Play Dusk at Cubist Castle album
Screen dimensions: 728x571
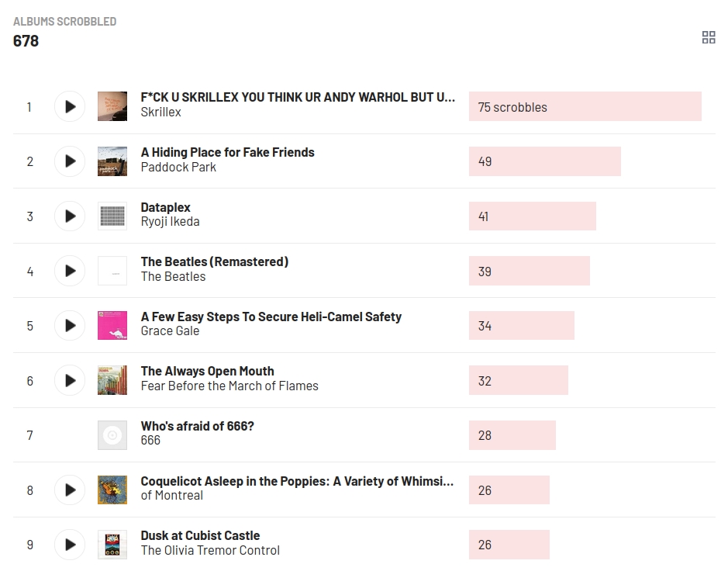[x=70, y=545]
